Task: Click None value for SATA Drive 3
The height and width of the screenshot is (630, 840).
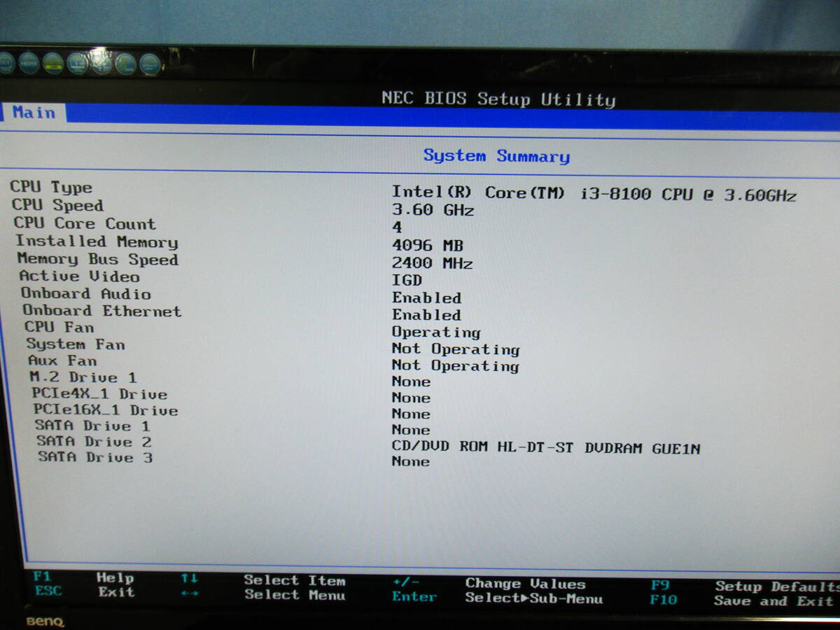Action: pyautogui.click(x=411, y=461)
